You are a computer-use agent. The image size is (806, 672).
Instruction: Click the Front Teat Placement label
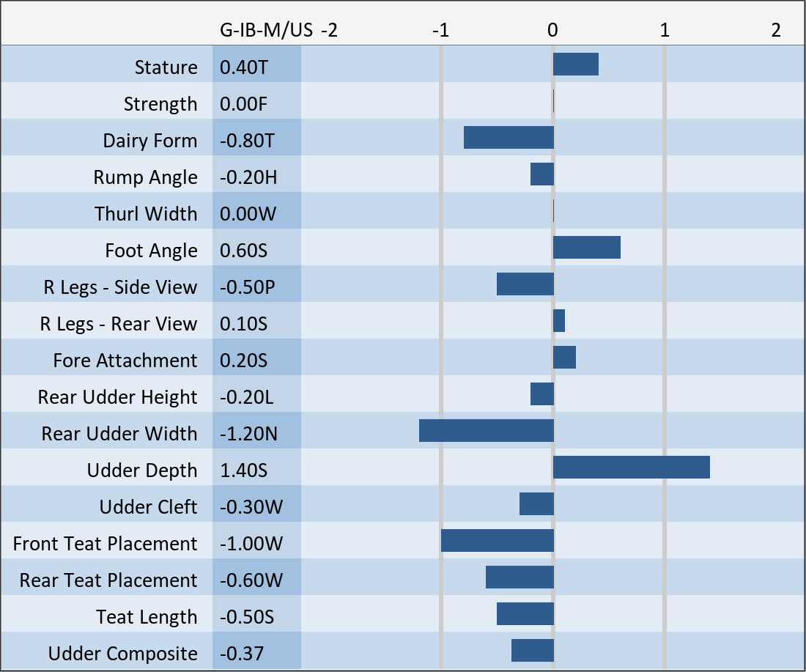coord(105,544)
